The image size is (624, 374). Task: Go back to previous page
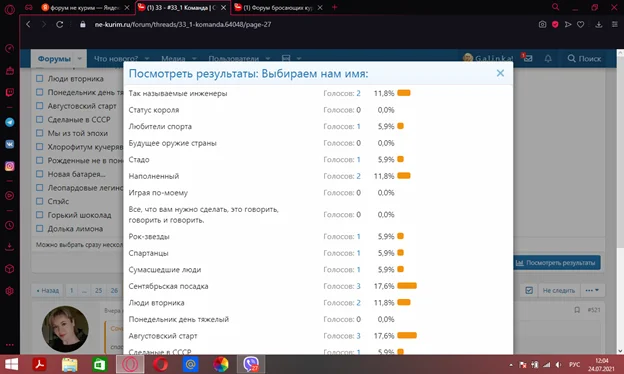(x=28, y=24)
